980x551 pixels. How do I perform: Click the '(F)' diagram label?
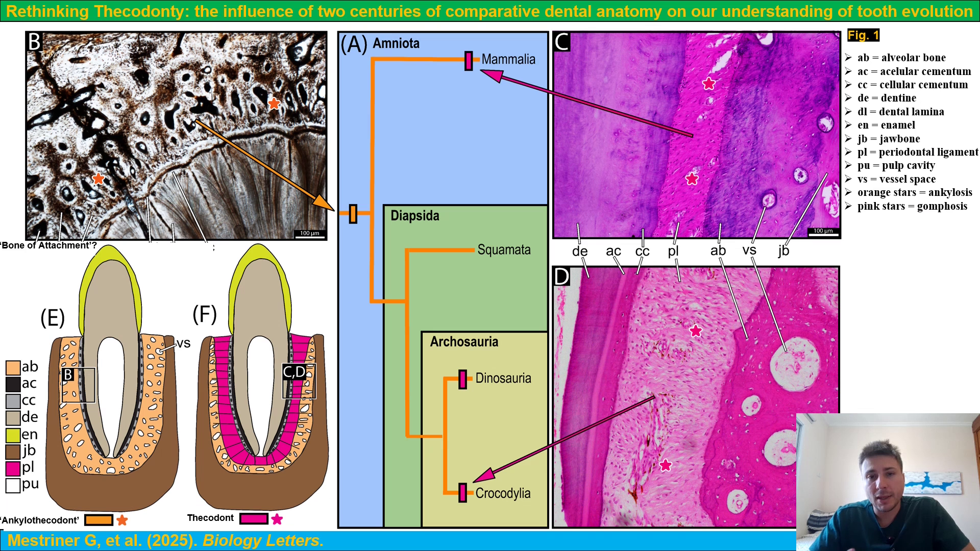(205, 314)
